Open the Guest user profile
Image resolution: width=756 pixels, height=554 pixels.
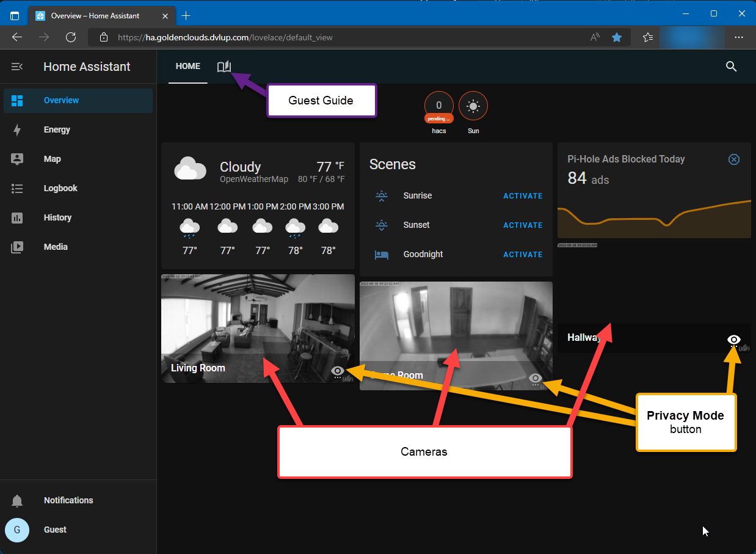coord(55,530)
